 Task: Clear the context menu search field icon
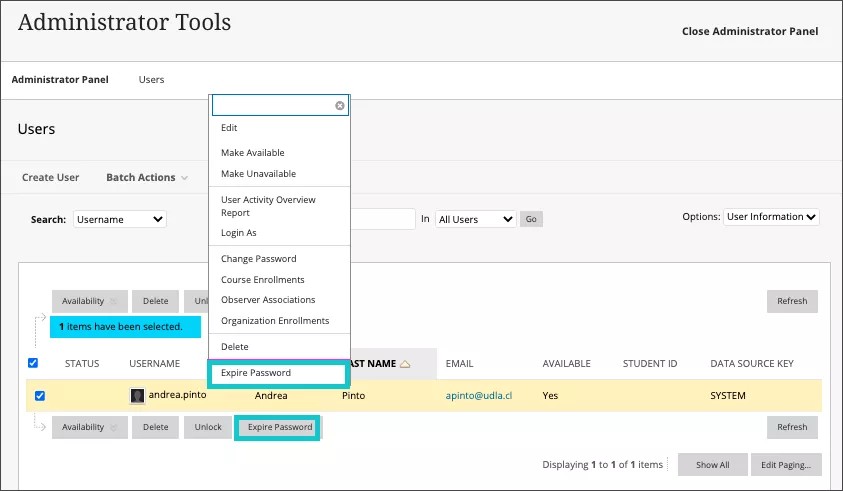tap(340, 105)
